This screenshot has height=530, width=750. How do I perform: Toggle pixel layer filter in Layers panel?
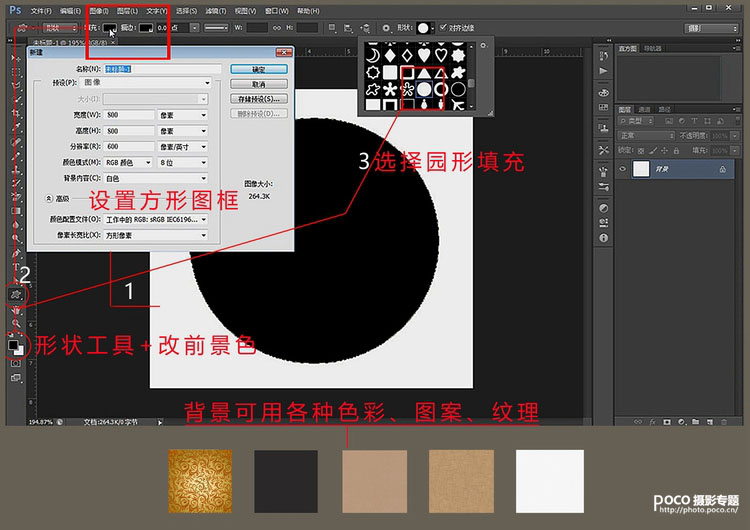pyautogui.click(x=669, y=121)
